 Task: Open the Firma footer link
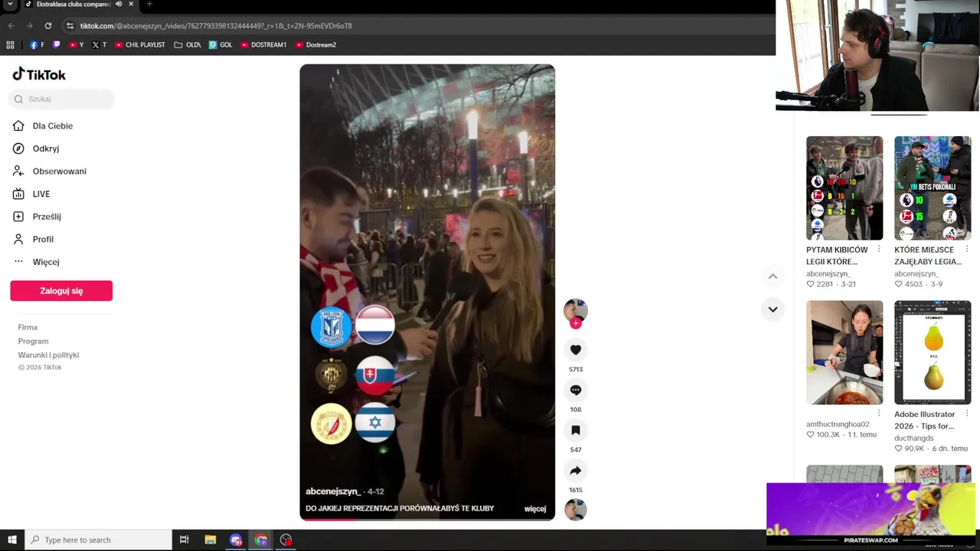28,328
